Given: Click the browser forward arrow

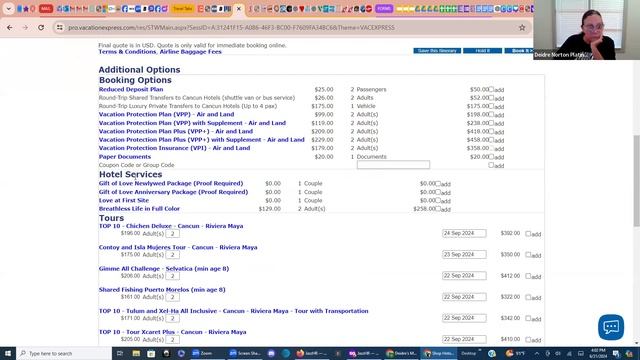Looking at the screenshot, I should point(25,27).
